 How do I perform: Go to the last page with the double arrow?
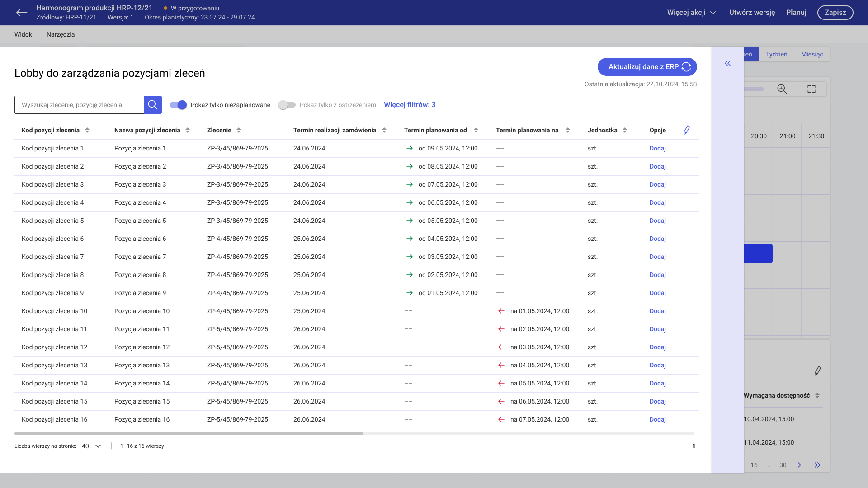pyautogui.click(x=817, y=465)
